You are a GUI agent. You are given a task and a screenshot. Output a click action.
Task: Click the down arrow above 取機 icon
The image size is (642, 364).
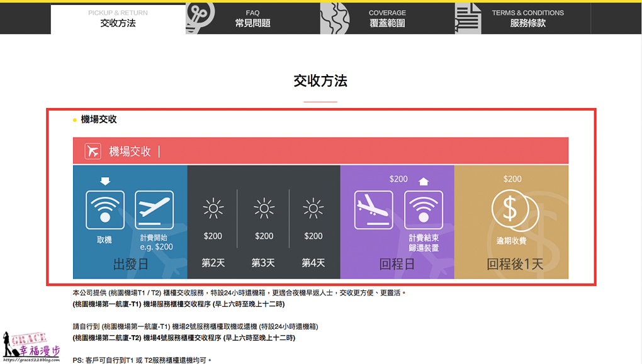click(x=105, y=181)
